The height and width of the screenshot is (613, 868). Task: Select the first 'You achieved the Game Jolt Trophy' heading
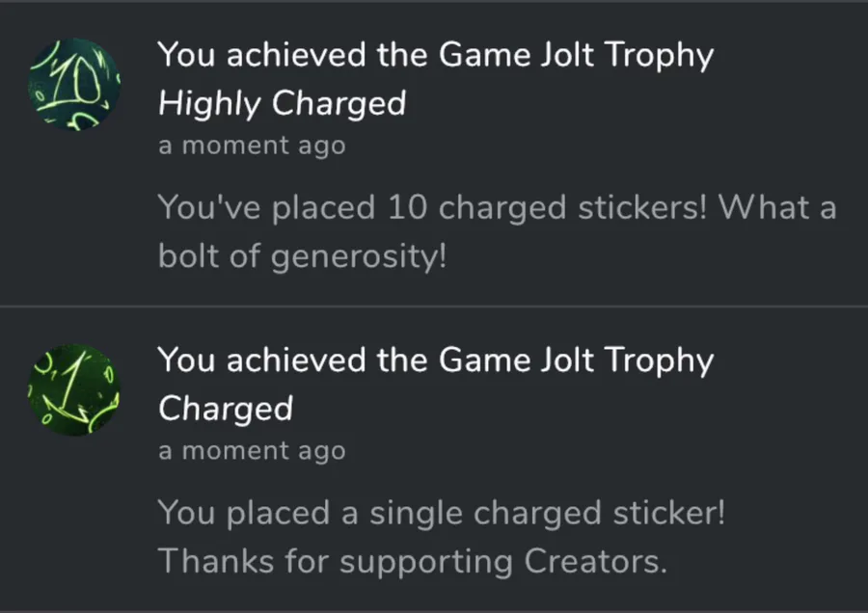[x=436, y=56]
